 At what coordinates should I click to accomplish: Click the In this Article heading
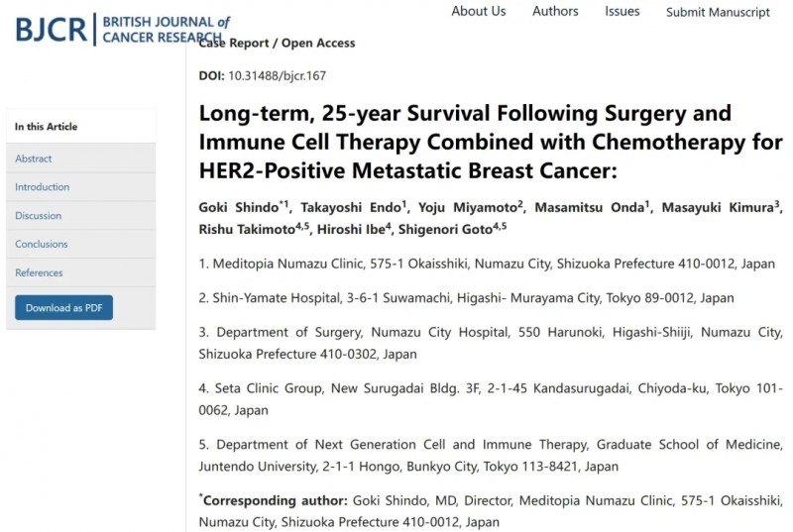point(46,127)
